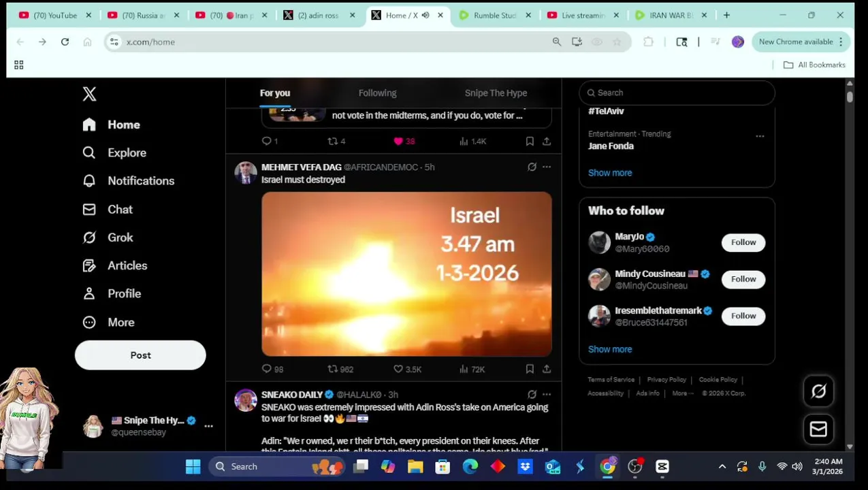Open account menu dots beside Snipe The Hype
Image resolution: width=868 pixels, height=490 pixels.
pyautogui.click(x=208, y=426)
